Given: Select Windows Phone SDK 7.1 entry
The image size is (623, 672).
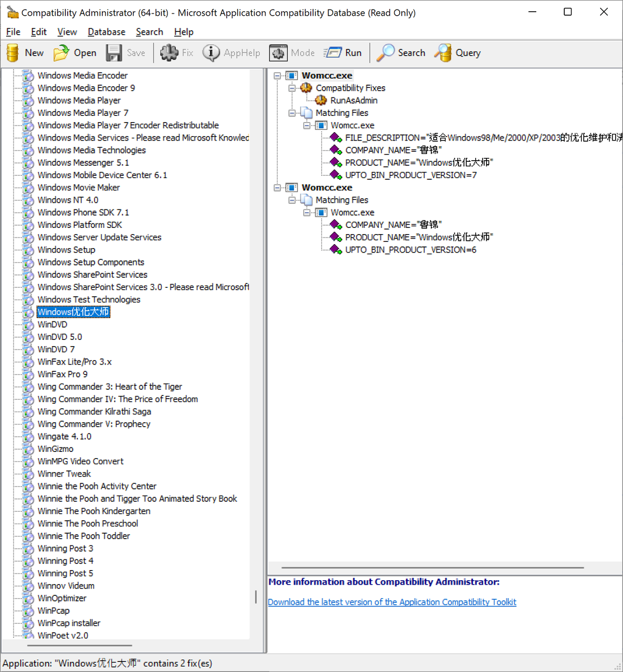Looking at the screenshot, I should 83,212.
